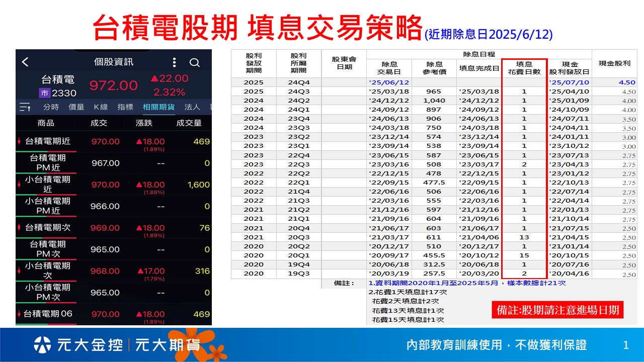Click the 1,040 reference price cell

click(x=434, y=101)
